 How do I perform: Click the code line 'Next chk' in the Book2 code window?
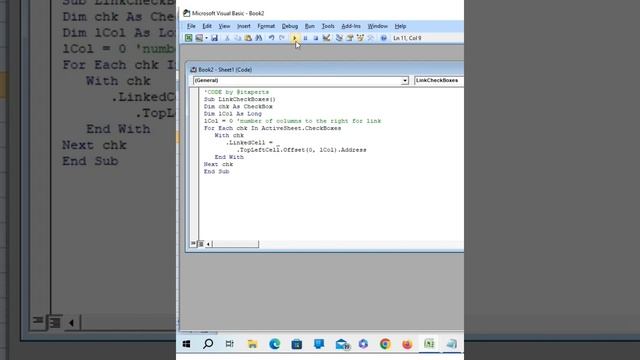(218, 164)
